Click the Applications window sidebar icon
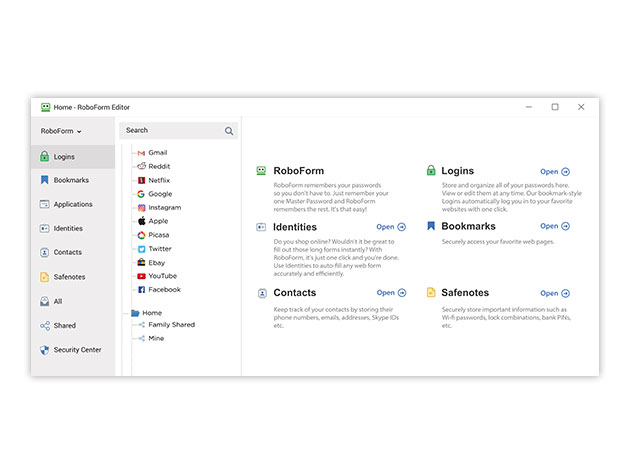 pos(45,204)
